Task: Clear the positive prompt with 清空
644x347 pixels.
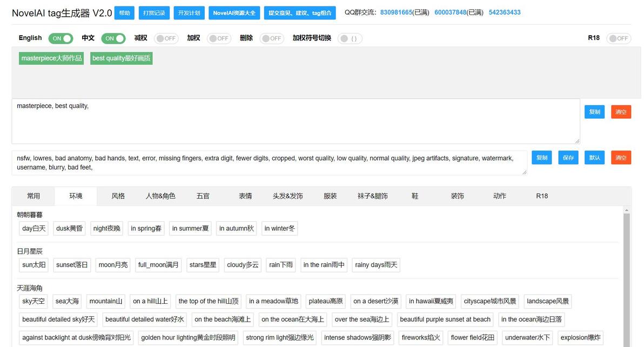Action: coord(621,112)
